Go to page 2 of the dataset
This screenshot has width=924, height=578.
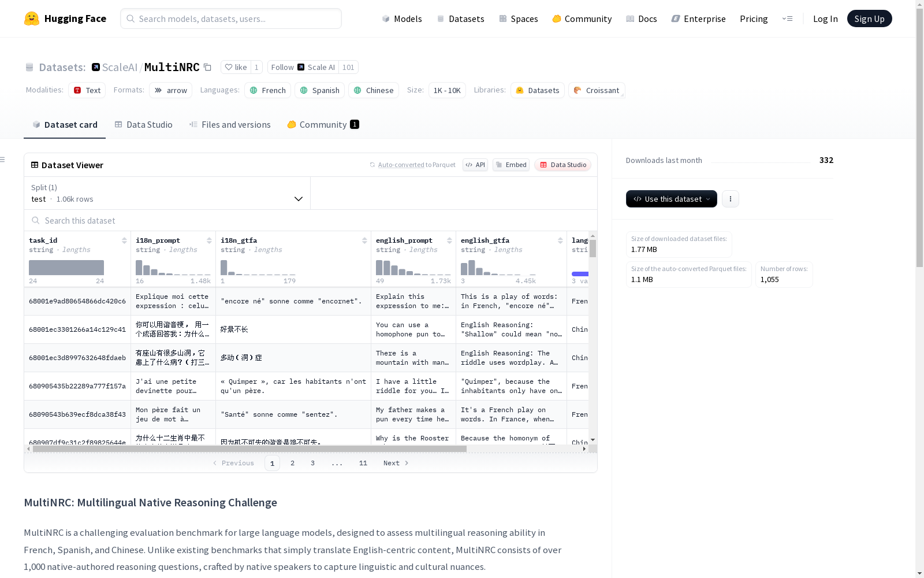293,463
